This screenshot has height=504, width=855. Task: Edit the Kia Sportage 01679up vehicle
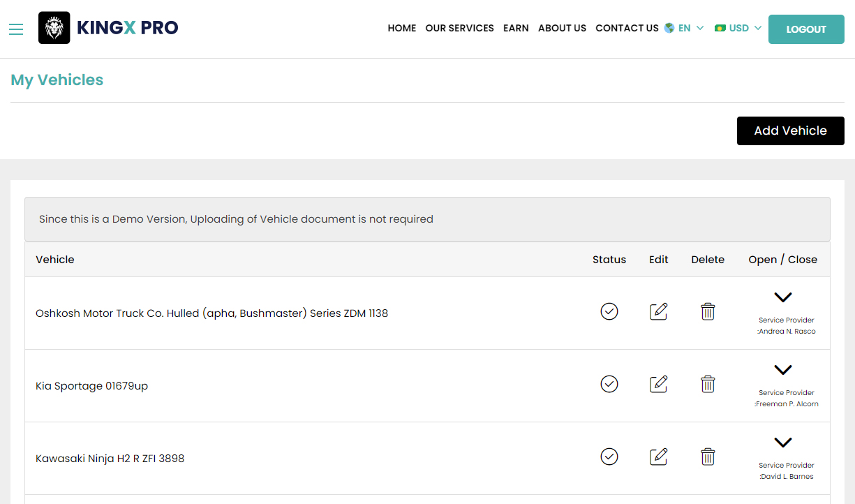pyautogui.click(x=659, y=384)
